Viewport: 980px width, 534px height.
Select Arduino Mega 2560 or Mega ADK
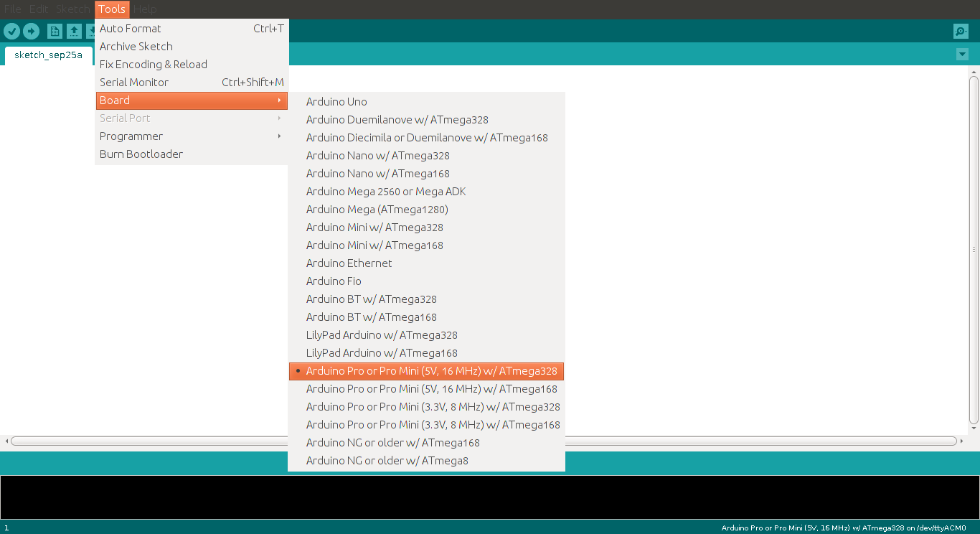click(387, 191)
